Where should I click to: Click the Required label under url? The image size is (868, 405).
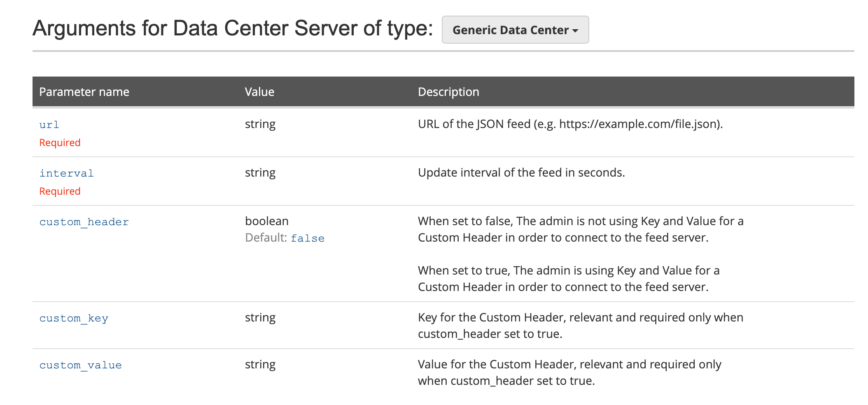coord(60,142)
